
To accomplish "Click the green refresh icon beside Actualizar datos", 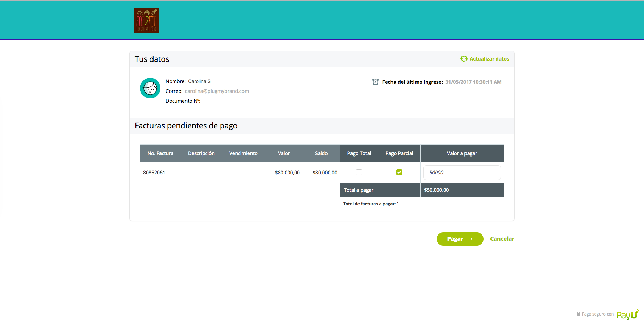I will point(464,59).
